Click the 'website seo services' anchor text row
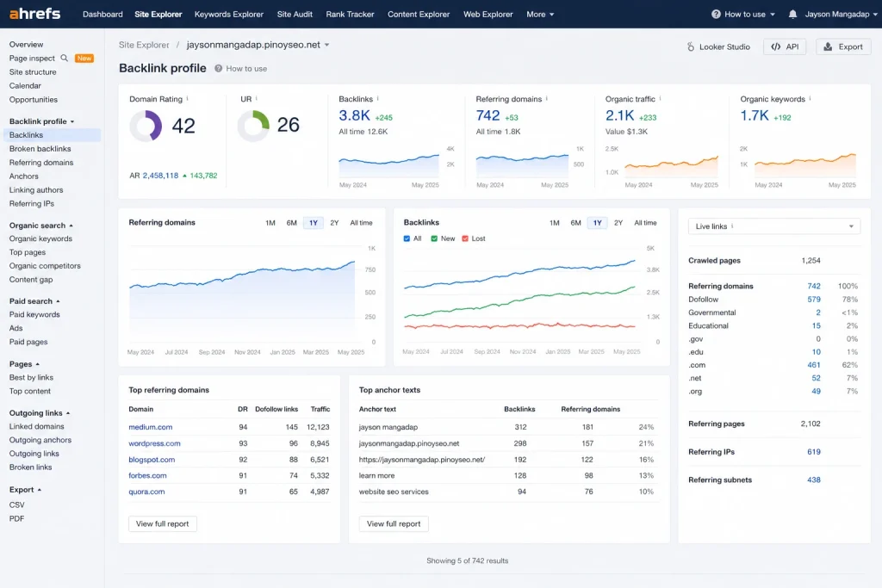The image size is (882, 588). pyautogui.click(x=508, y=492)
